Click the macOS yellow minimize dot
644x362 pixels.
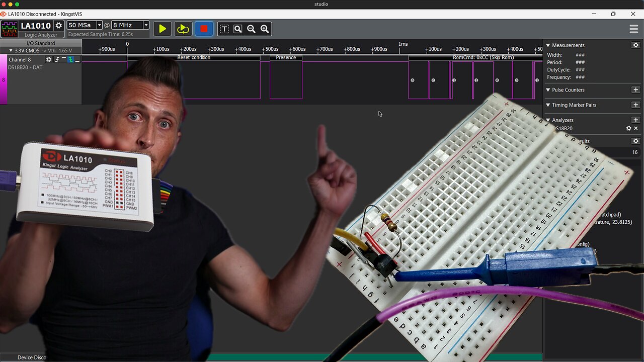(10, 4)
